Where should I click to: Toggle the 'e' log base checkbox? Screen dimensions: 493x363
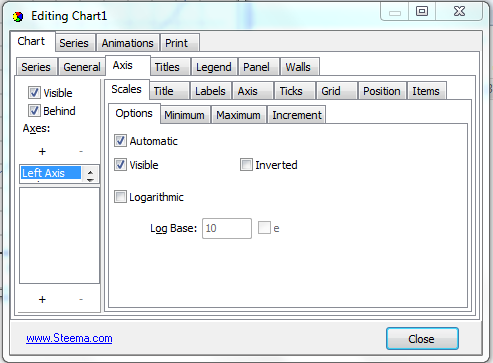[x=264, y=228]
